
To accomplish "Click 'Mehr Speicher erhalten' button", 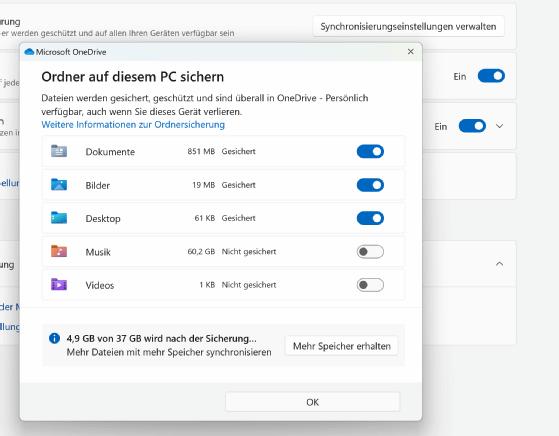I will tap(342, 346).
